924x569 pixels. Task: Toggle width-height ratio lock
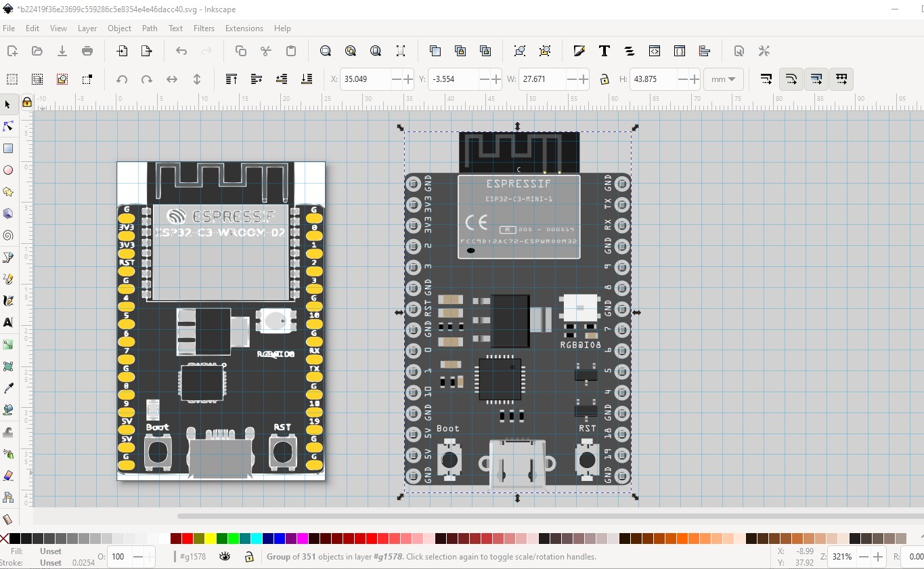[x=604, y=79]
